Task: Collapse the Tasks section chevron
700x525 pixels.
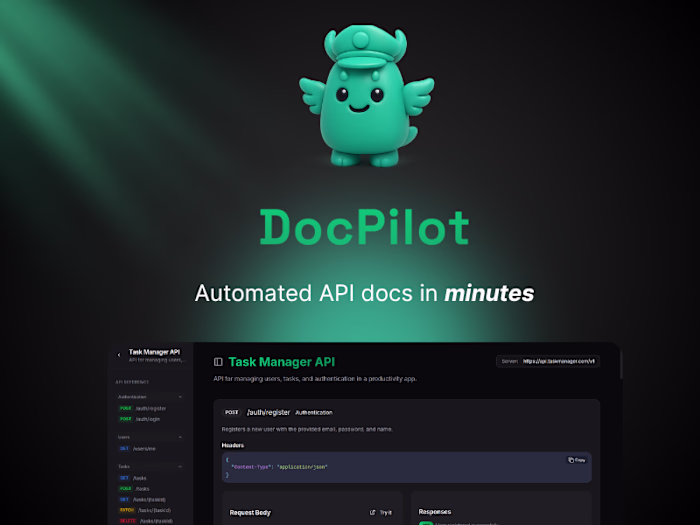Action: coord(180,467)
